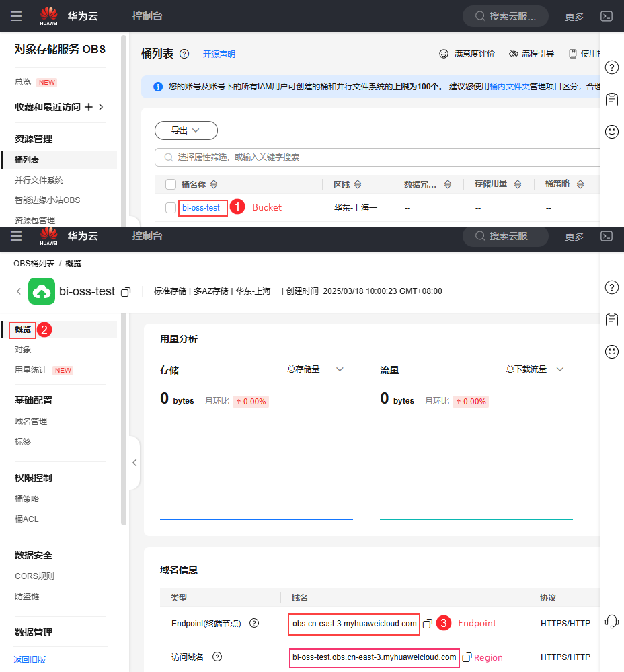The height and width of the screenshot is (672, 624).
Task: Sort by 区域 column sort icon
Action: tap(358, 184)
